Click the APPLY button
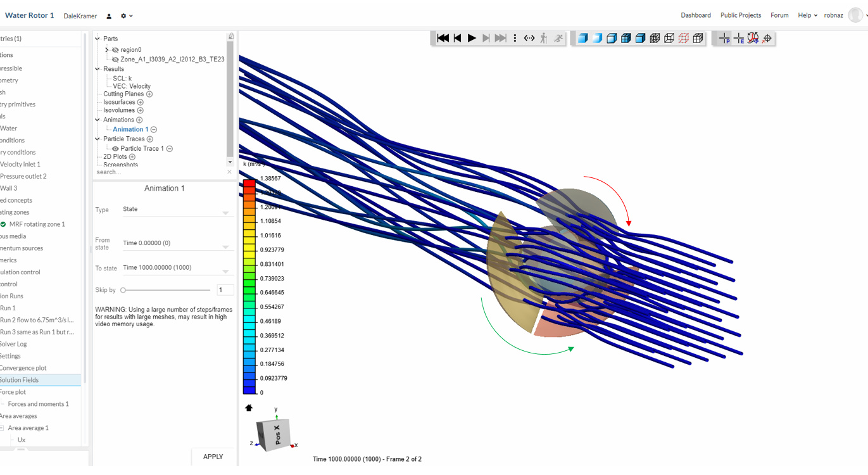Viewport: 868px width, 475px height. (x=213, y=457)
